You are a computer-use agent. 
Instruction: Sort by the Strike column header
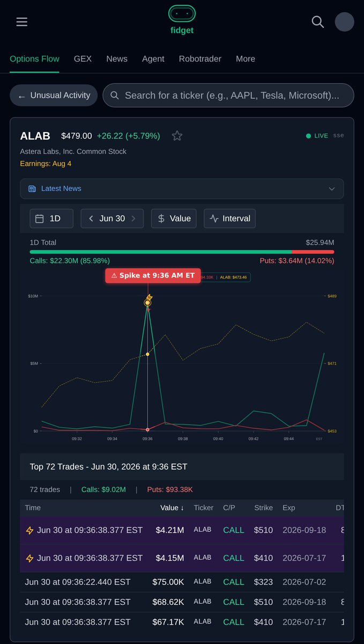click(264, 508)
